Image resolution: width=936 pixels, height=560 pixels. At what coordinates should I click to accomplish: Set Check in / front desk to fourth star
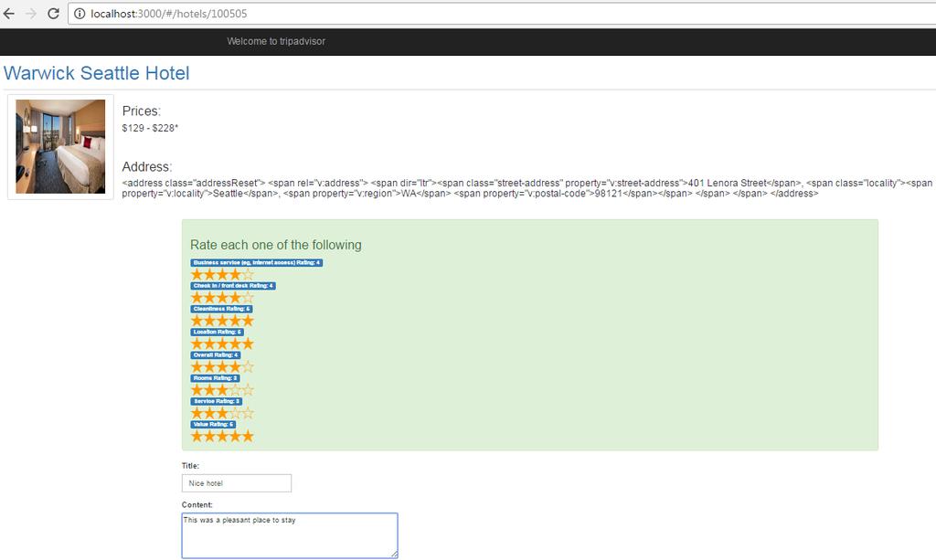[235, 298]
